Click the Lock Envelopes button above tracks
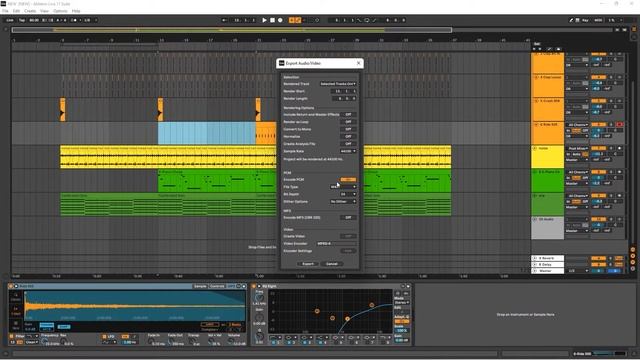The image size is (640, 360). click(558, 49)
